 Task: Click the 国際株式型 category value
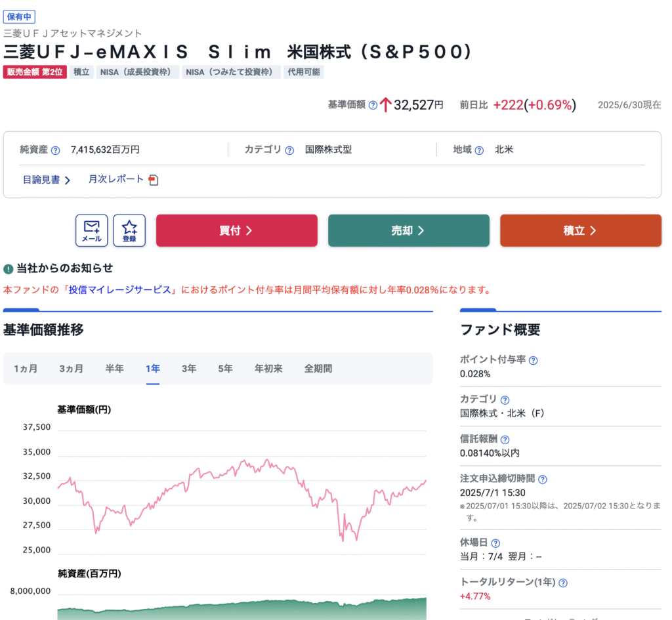(x=328, y=150)
